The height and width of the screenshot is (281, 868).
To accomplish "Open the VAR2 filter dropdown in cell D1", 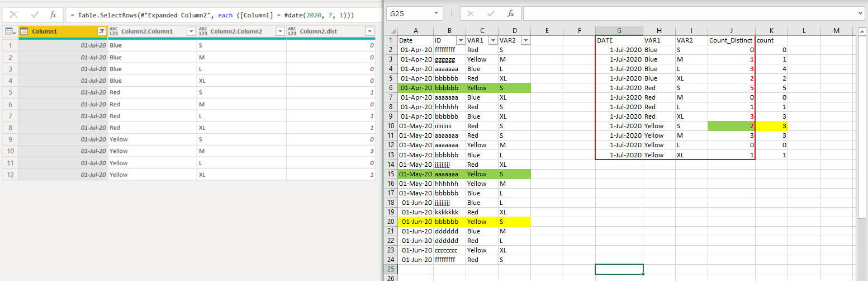I will (x=525, y=40).
